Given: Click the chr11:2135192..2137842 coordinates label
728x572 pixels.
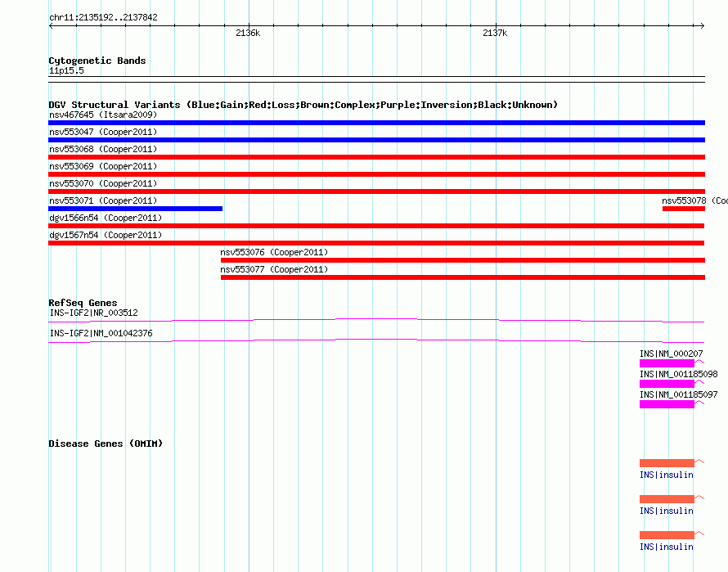Looking at the screenshot, I should pos(103,17).
